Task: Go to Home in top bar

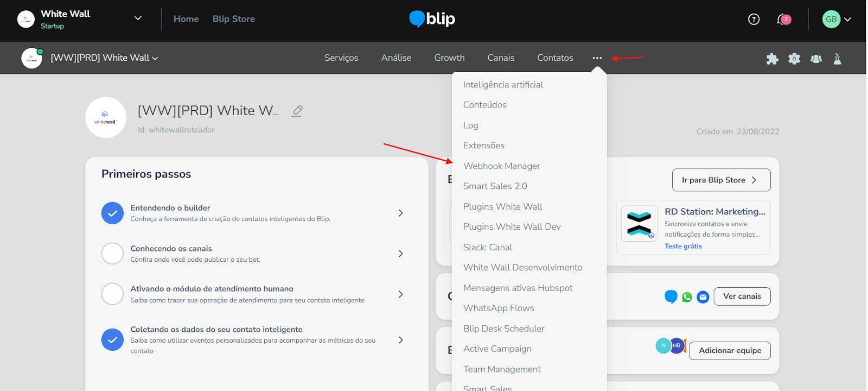Action: [186, 19]
